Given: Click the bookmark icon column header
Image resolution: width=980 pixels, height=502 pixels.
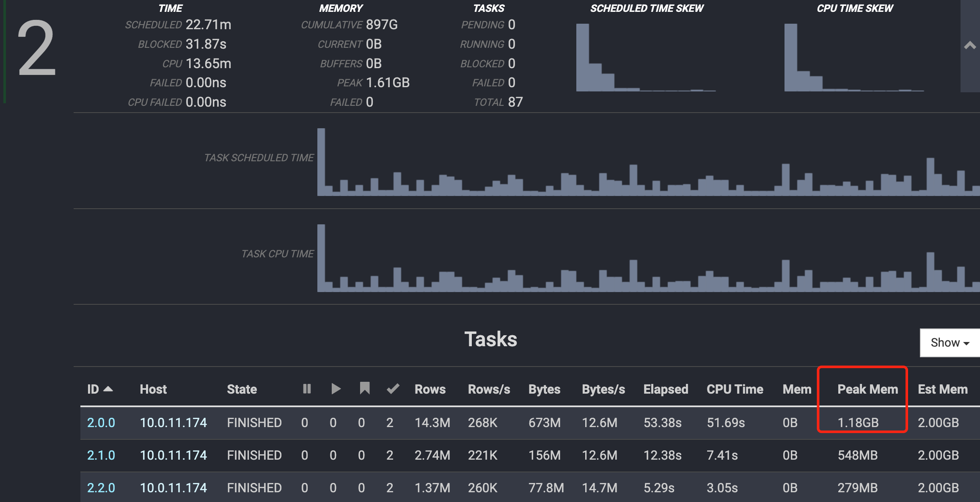Looking at the screenshot, I should (364, 388).
